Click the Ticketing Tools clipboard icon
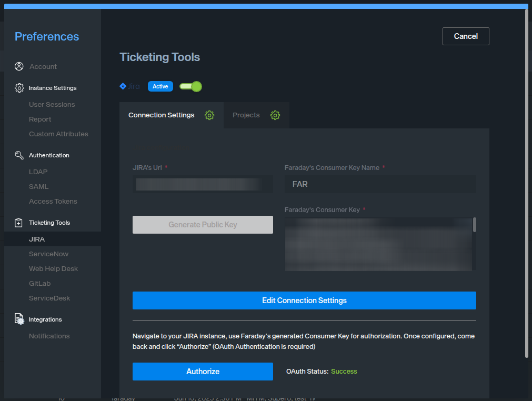Image resolution: width=532 pixels, height=401 pixels. pyautogui.click(x=19, y=223)
